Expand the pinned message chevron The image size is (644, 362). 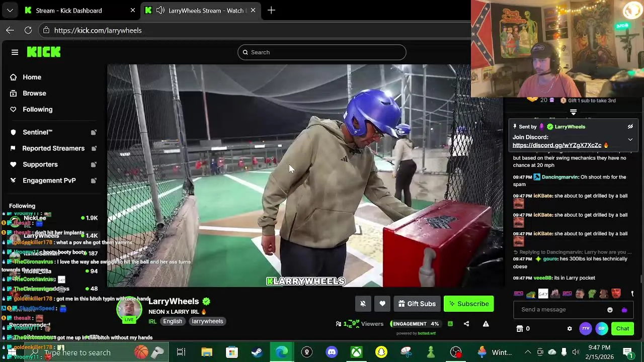click(x=630, y=140)
